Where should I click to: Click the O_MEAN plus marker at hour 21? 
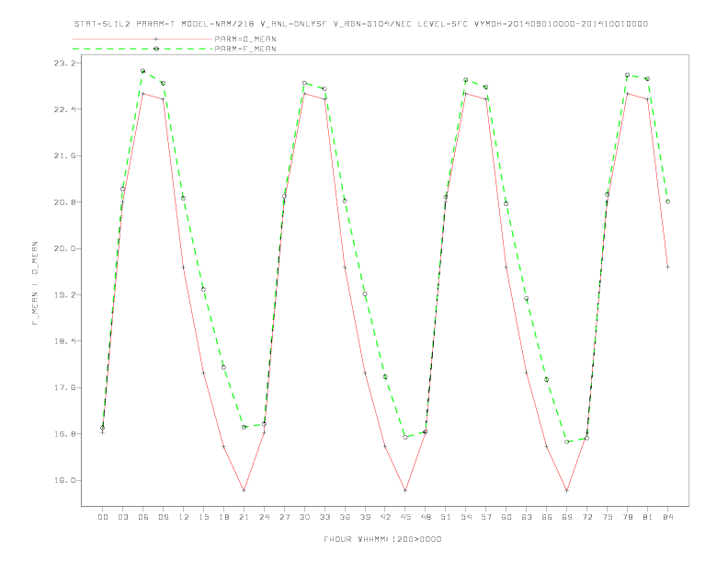pyautogui.click(x=244, y=490)
